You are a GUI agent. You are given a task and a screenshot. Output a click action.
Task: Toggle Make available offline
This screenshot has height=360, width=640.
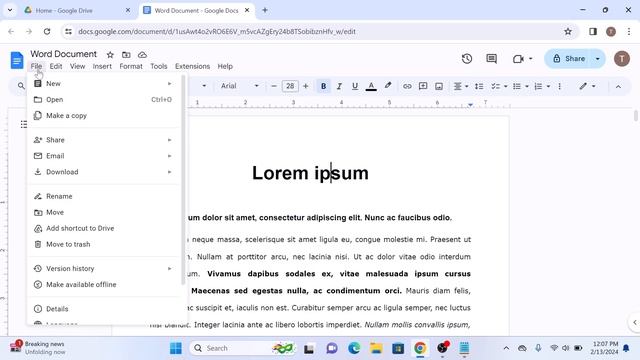[x=104, y=284]
